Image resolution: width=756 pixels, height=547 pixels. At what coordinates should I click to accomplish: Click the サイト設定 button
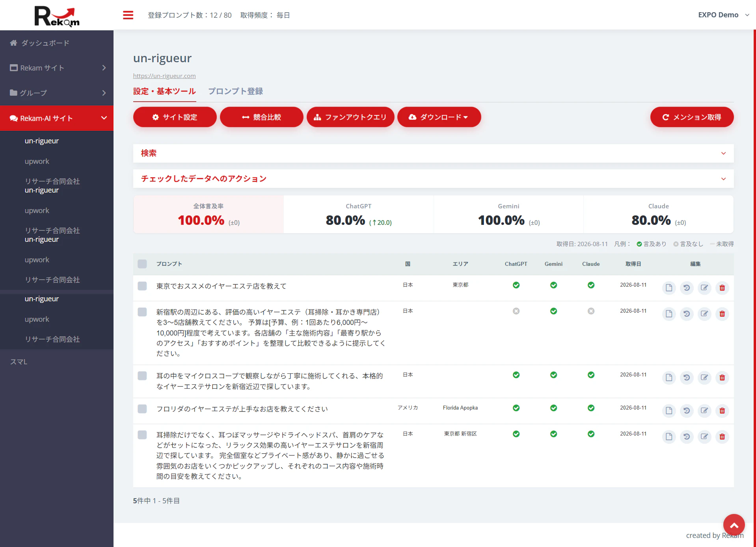[x=175, y=117]
